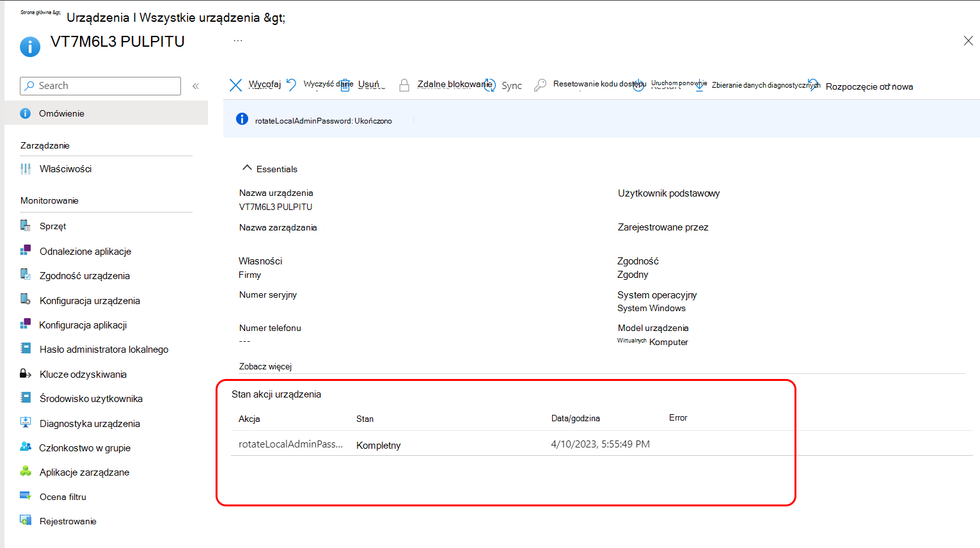Click the Kompletny status cell
980x548 pixels.
(x=379, y=445)
